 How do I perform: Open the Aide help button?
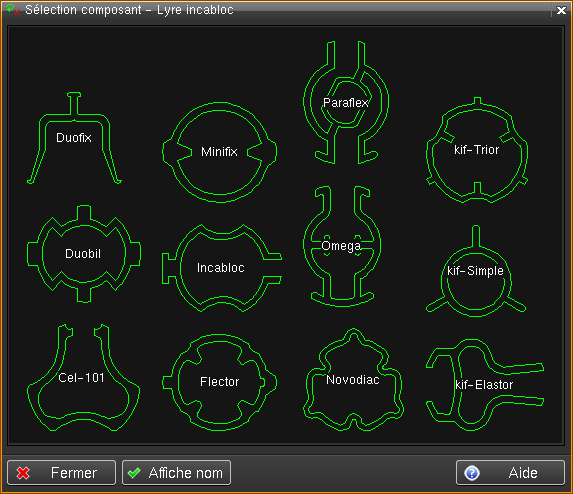coord(511,473)
